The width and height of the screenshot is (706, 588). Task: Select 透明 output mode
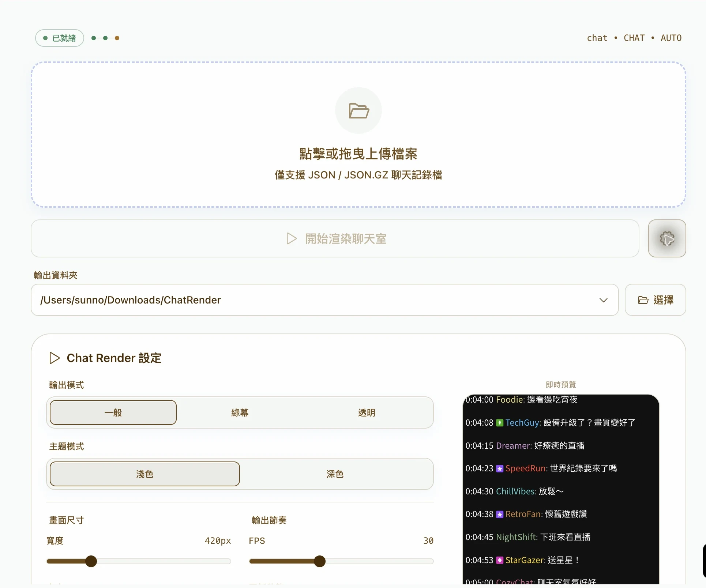[x=367, y=412]
